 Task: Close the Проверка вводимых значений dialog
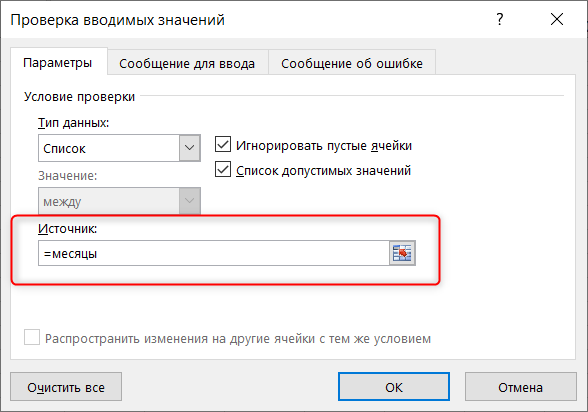point(557,19)
